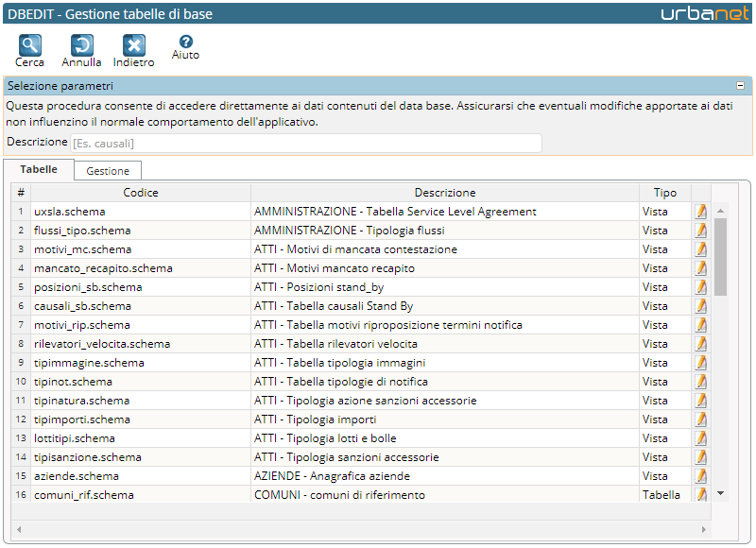Screen dimensions: 756x548
Task: Edit the aziende.schema row pencil icon
Action: [700, 476]
